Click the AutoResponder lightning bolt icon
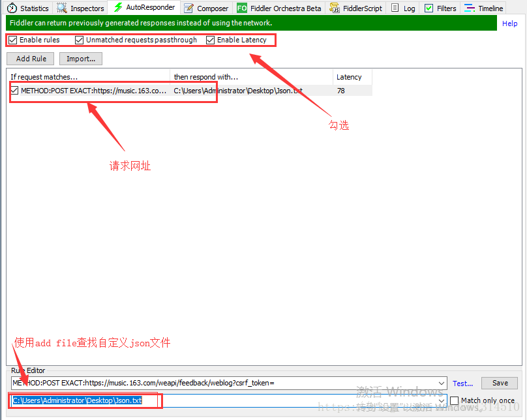 point(118,7)
